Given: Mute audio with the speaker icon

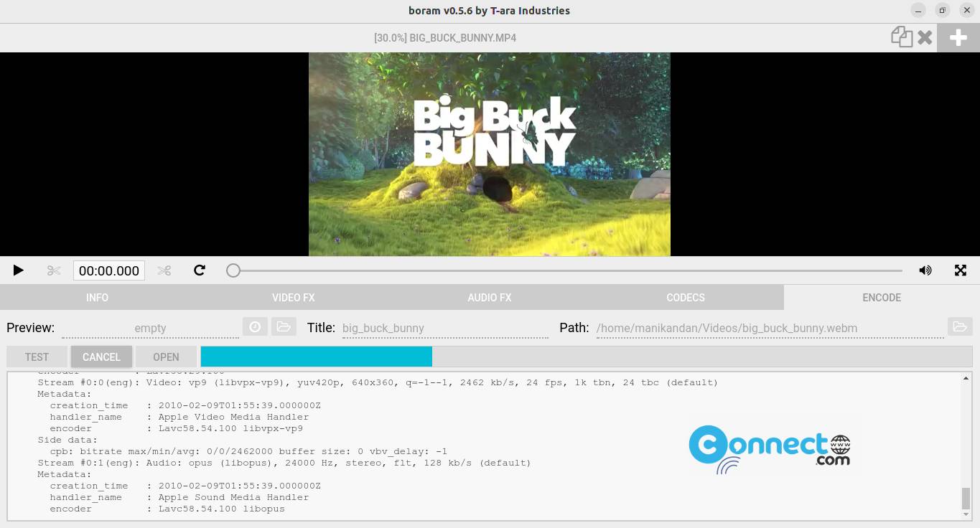Looking at the screenshot, I should pos(925,270).
